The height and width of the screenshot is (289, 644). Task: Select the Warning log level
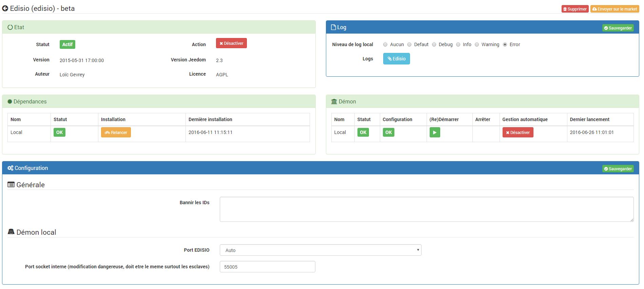click(477, 44)
